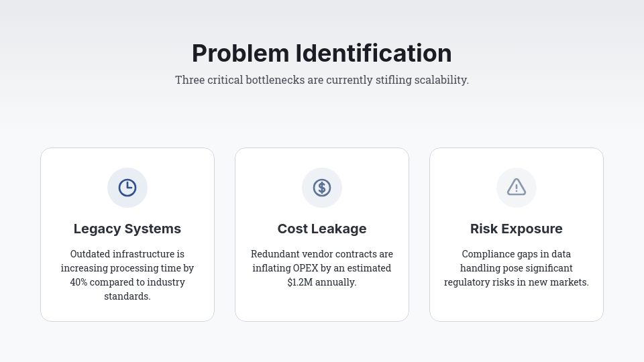
Task: Select the Problem Identification slide title
Action: (322, 53)
